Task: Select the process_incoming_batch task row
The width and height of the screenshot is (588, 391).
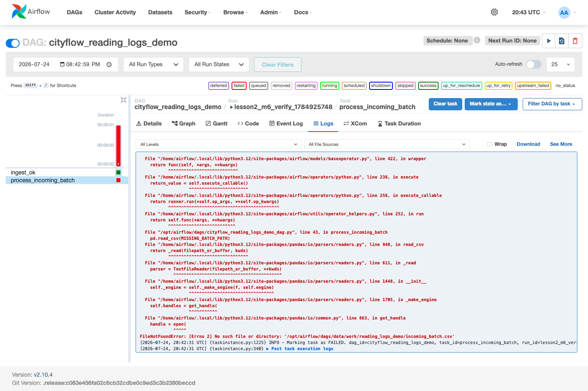Action: [67, 180]
